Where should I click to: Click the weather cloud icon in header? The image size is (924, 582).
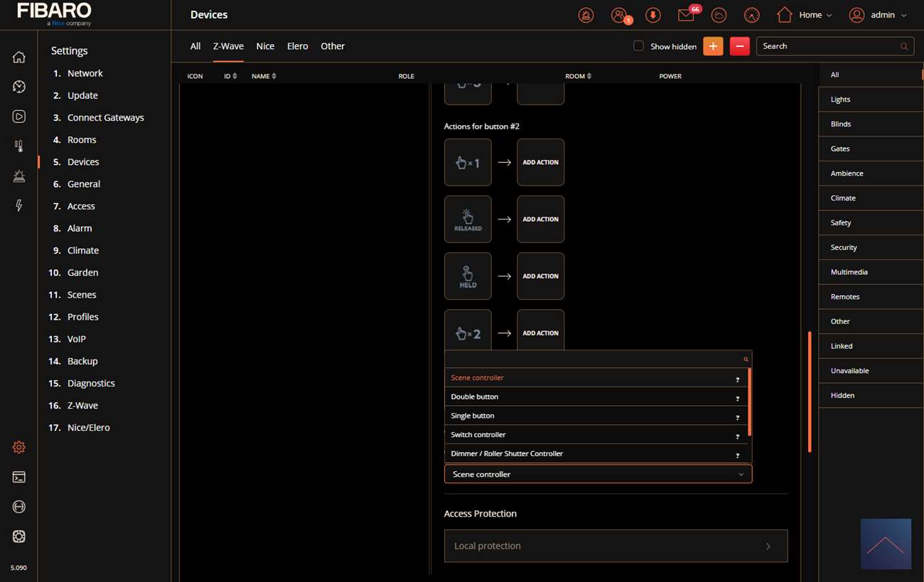pos(719,15)
